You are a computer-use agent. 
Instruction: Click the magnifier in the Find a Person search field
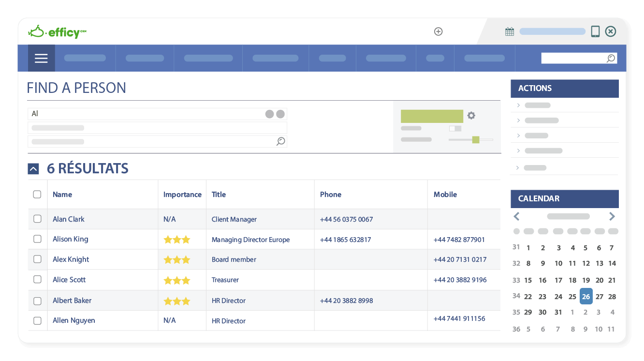click(280, 141)
